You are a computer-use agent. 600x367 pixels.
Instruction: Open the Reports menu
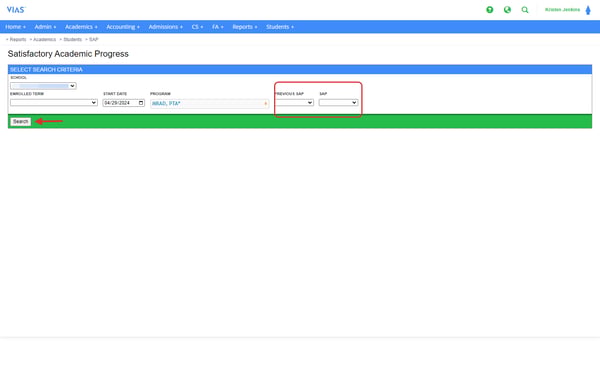tap(245, 27)
